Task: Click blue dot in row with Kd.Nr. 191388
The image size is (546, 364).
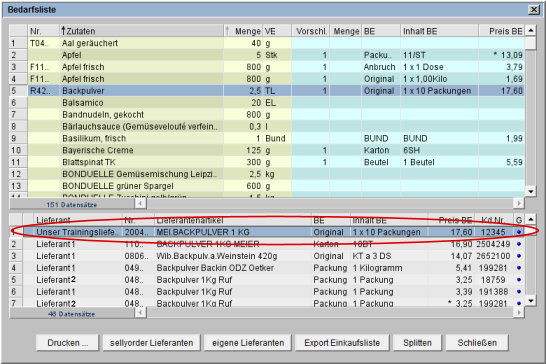Action: [x=519, y=292]
